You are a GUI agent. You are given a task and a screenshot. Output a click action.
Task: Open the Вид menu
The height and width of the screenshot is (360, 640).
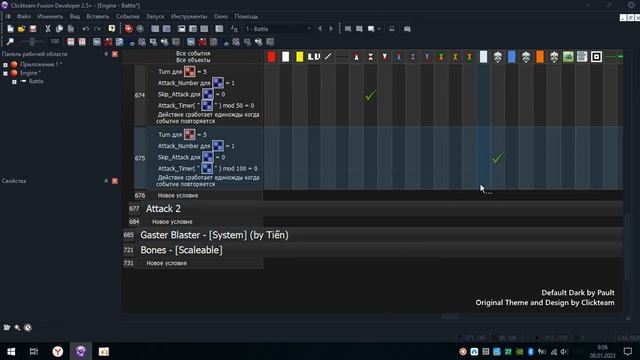click(75, 16)
